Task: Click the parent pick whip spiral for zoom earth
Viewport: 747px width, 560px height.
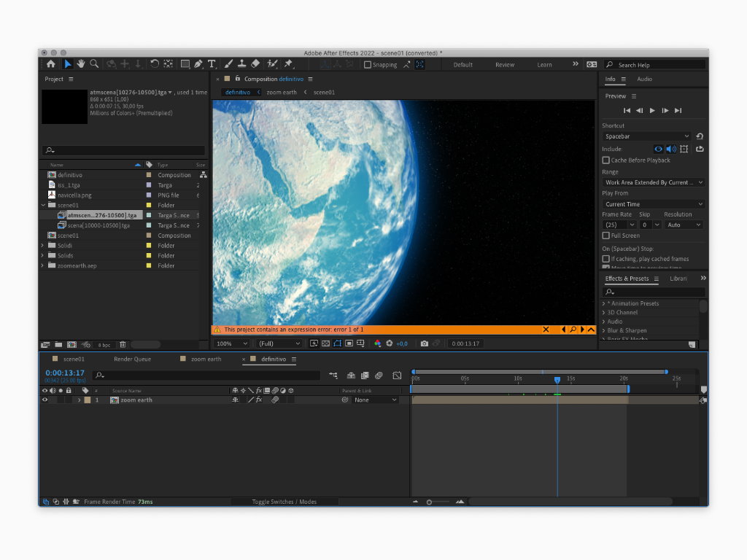Action: 345,400
